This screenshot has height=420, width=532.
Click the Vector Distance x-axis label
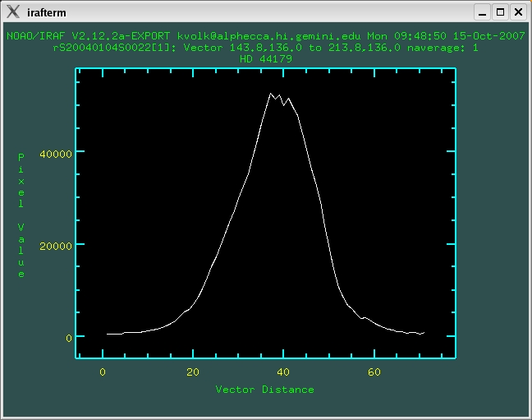tap(265, 390)
